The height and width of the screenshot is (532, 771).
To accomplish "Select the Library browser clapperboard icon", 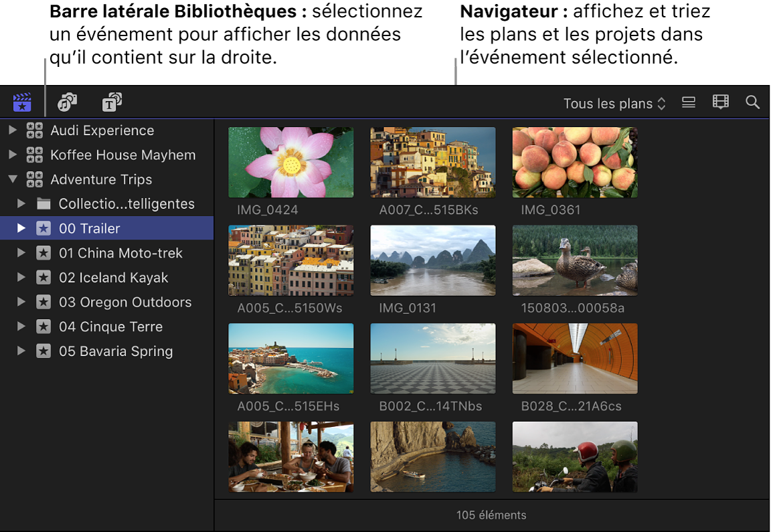I will click(x=21, y=102).
